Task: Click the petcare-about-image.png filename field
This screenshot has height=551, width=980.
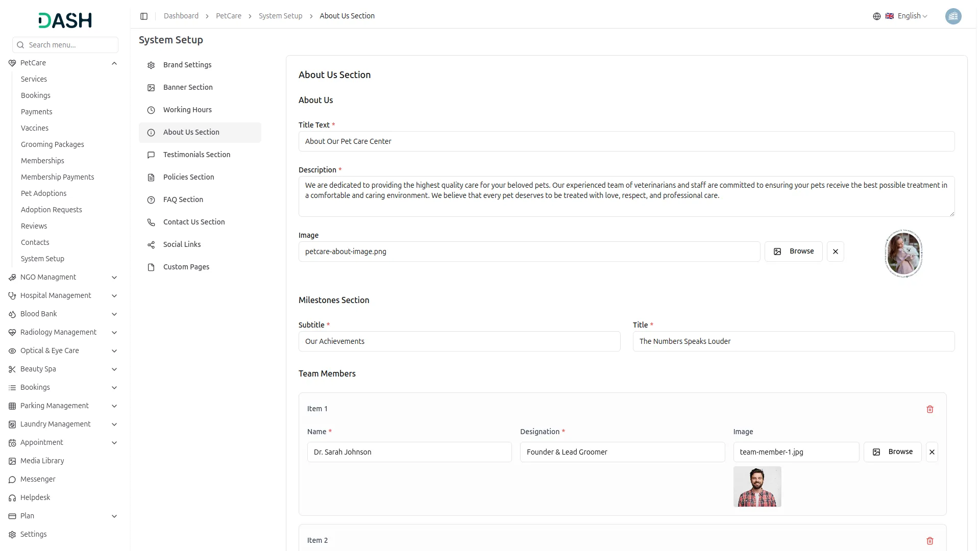Action: tap(529, 252)
